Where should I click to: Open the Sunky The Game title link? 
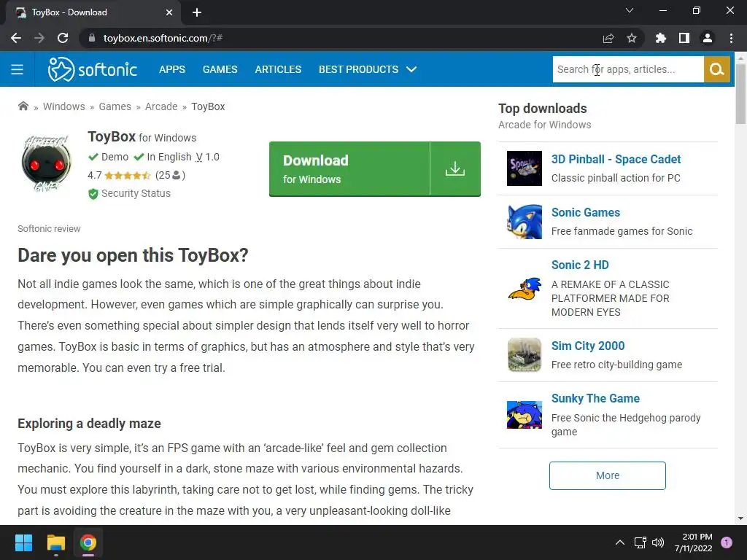pyautogui.click(x=595, y=398)
